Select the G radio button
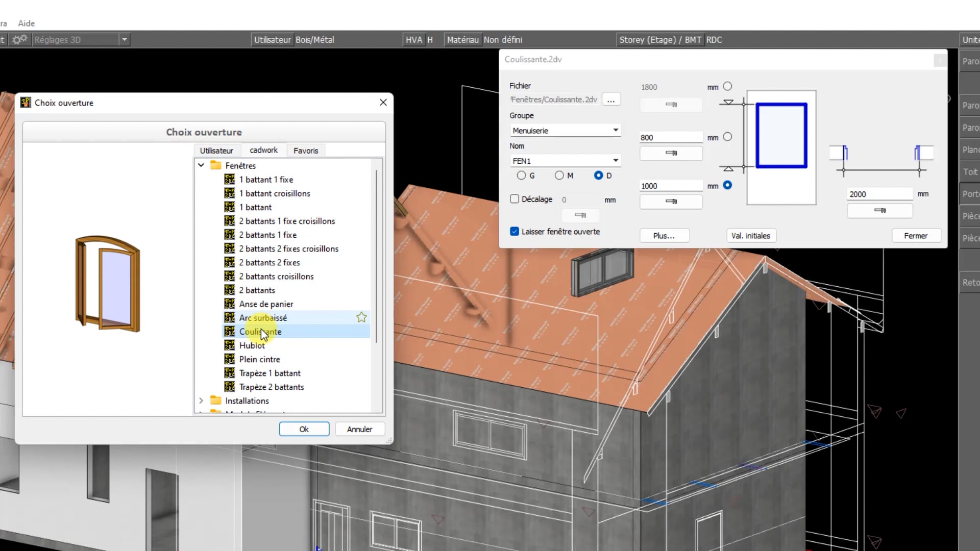This screenshot has width=980, height=551. click(521, 176)
